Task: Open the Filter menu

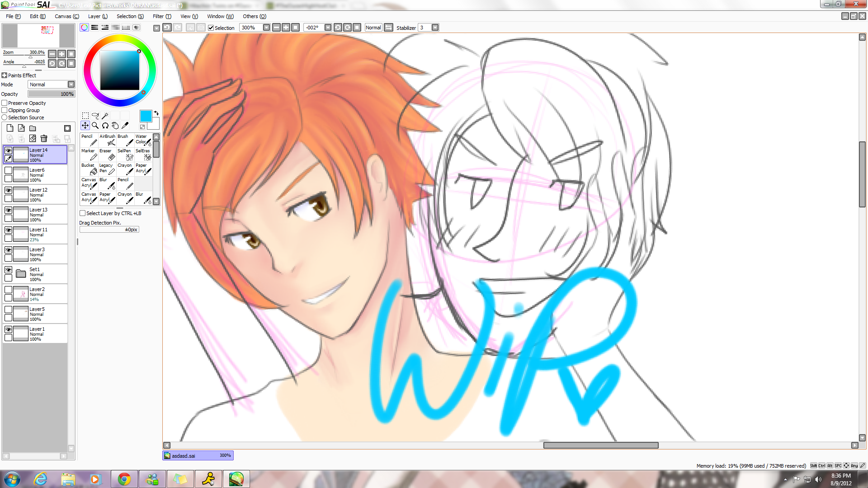Action: pos(162,16)
